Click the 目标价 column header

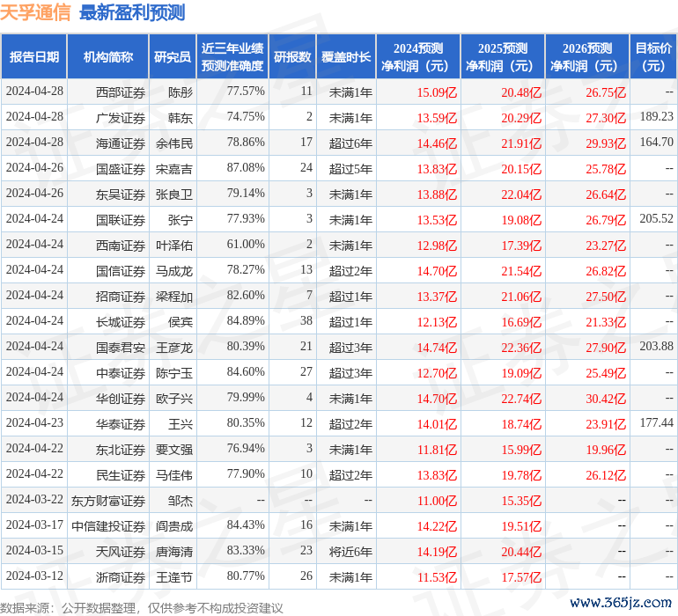(x=653, y=57)
